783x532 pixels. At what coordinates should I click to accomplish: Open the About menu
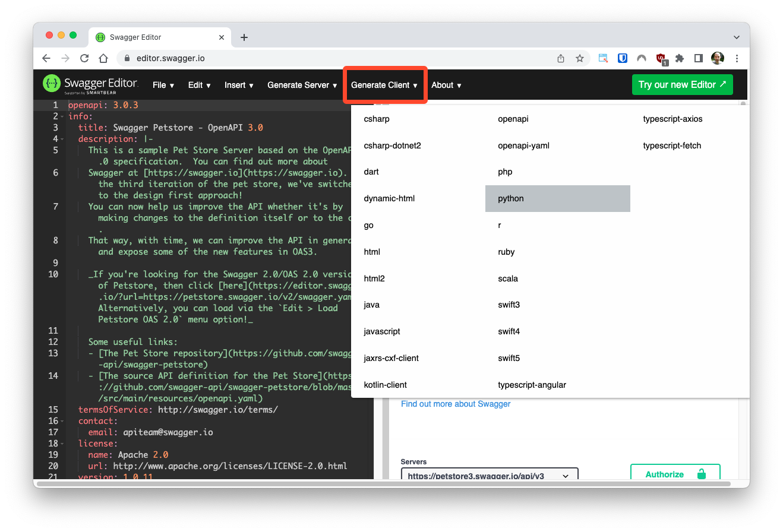tap(446, 85)
